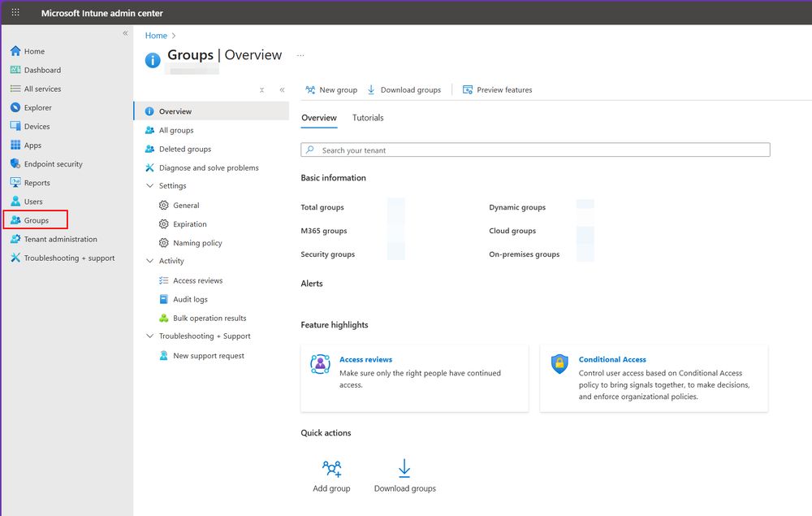Collapse the left navigation menu chevrons
This screenshot has height=516, width=812.
click(x=125, y=33)
